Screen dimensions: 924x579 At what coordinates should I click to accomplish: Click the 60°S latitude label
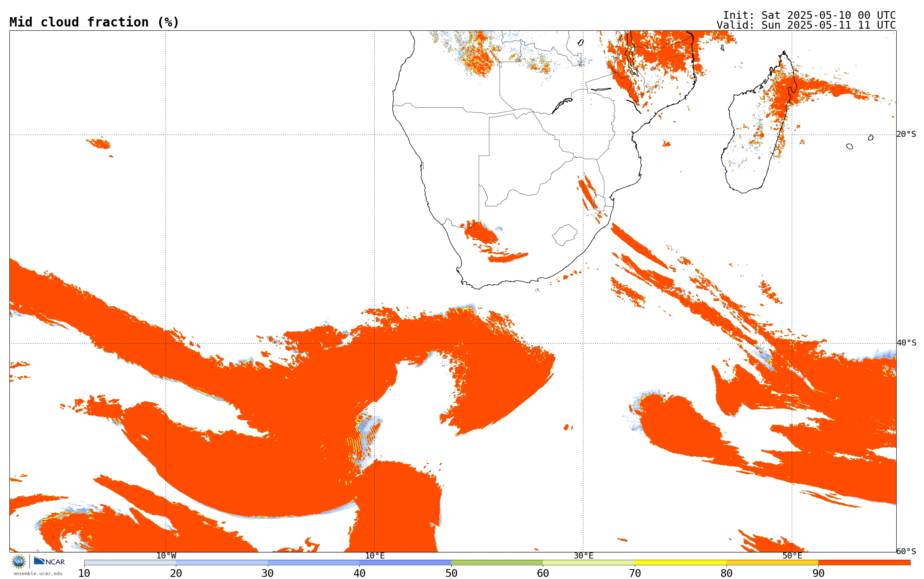pos(906,552)
